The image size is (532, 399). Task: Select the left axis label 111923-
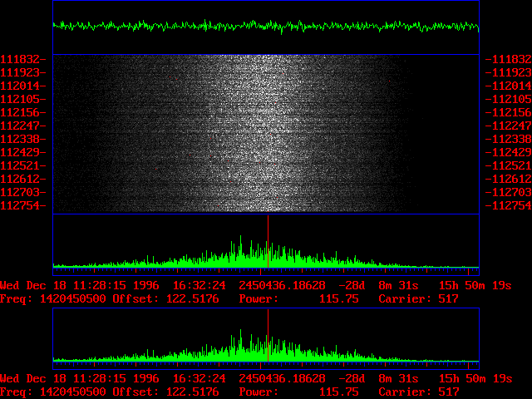[23, 72]
